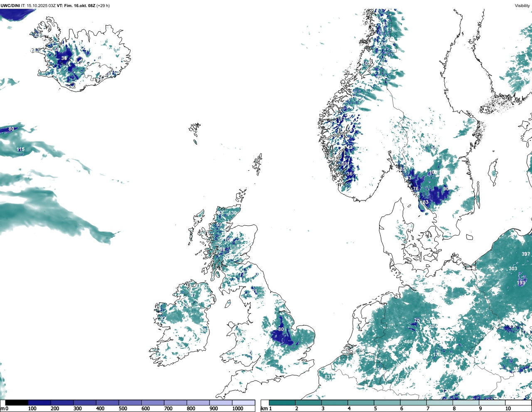Pick the lightest 9–10 km legend segment
The height and width of the screenshot is (412, 532).
(492, 402)
